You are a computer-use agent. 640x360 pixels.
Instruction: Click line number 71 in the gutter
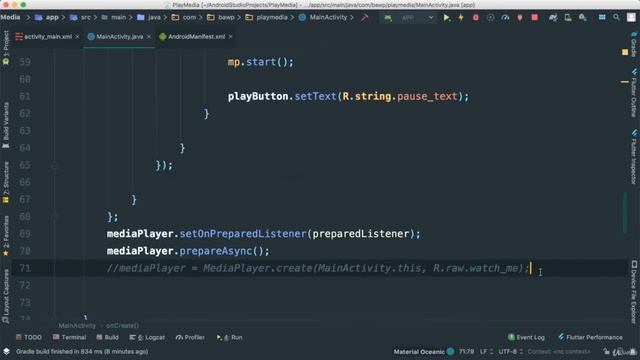[x=25, y=268]
